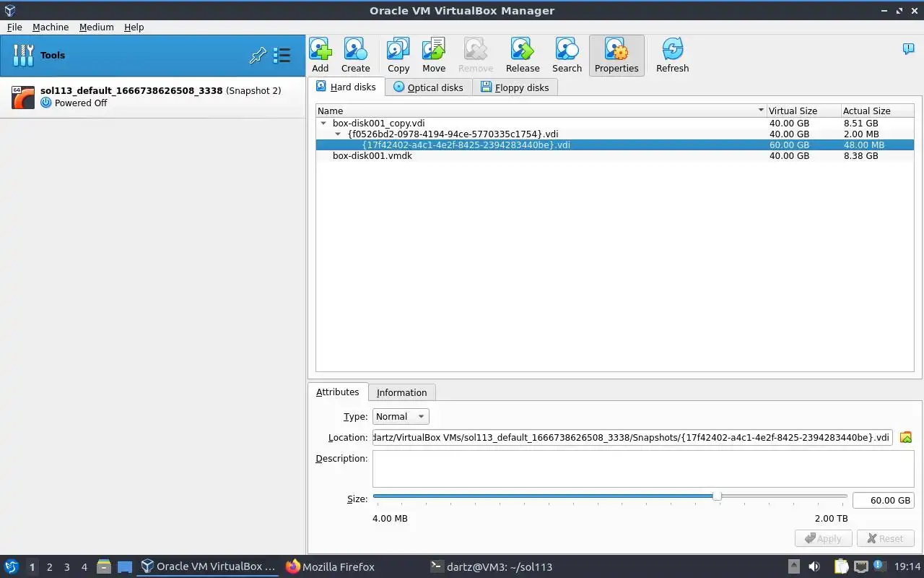Viewport: 924px width, 578px height.
Task: Select the {17f42402-a4c1-4e2f-8425-2394283440be}.vdi row
Action: [x=614, y=144]
